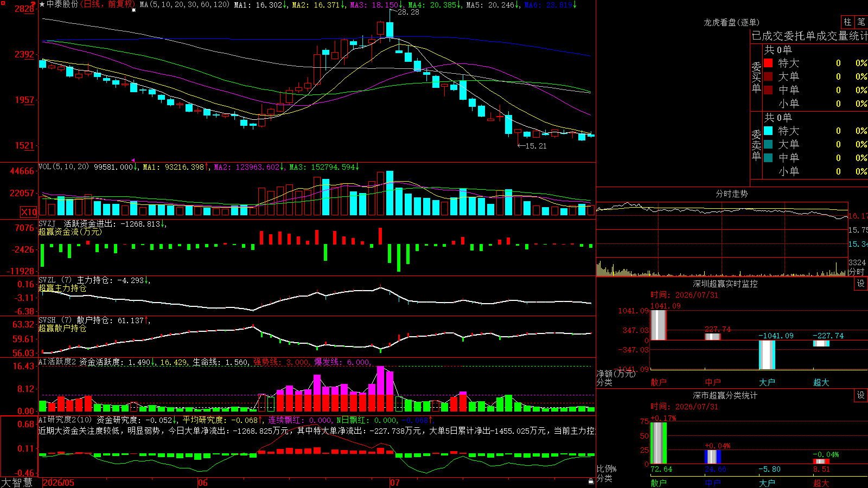
Task: Click the 委卖单 section label
Action: pos(756,145)
